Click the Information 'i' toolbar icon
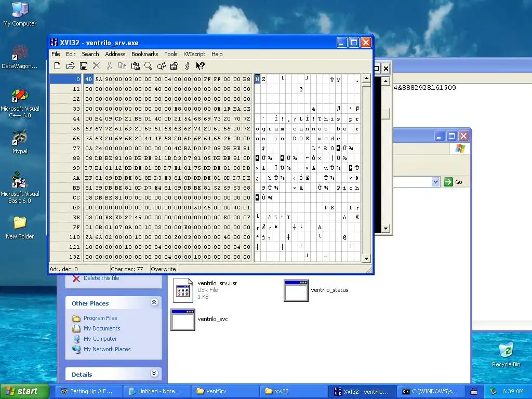The width and height of the screenshot is (532, 399). (x=187, y=66)
